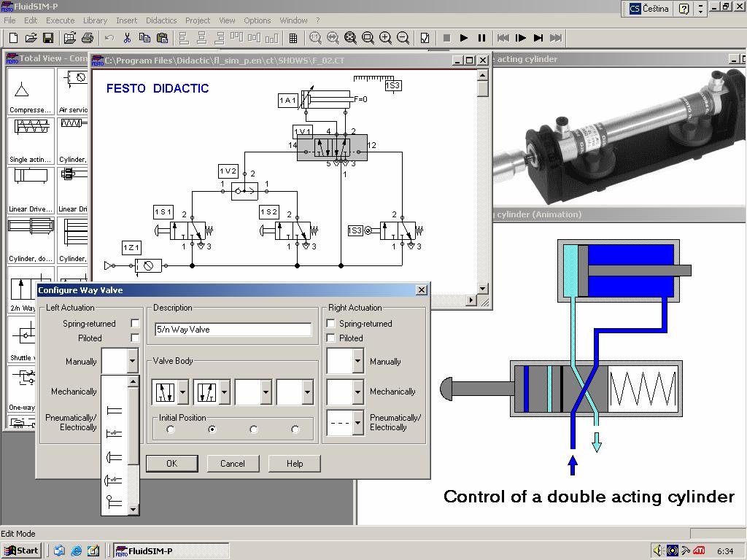The width and height of the screenshot is (747, 560).
Task: Select the second Initial Position radio button
Action: pyautogui.click(x=212, y=429)
